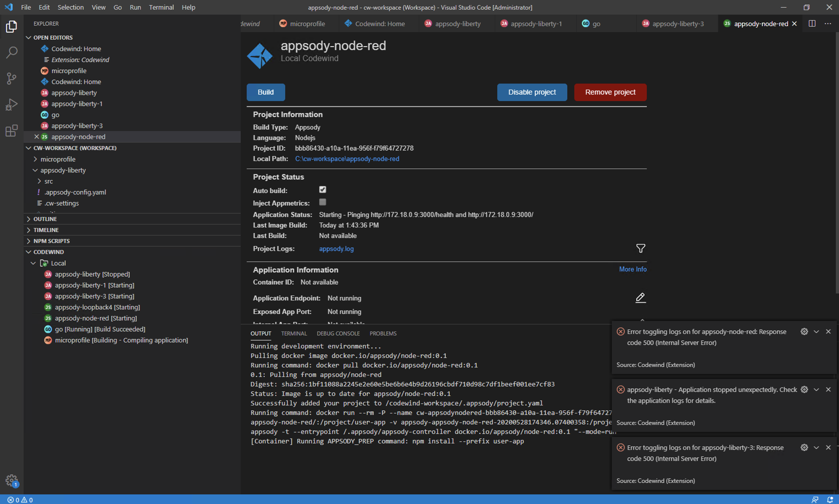Switch to the DEBUG CONSOLE tab
The image size is (839, 504).
click(x=338, y=333)
